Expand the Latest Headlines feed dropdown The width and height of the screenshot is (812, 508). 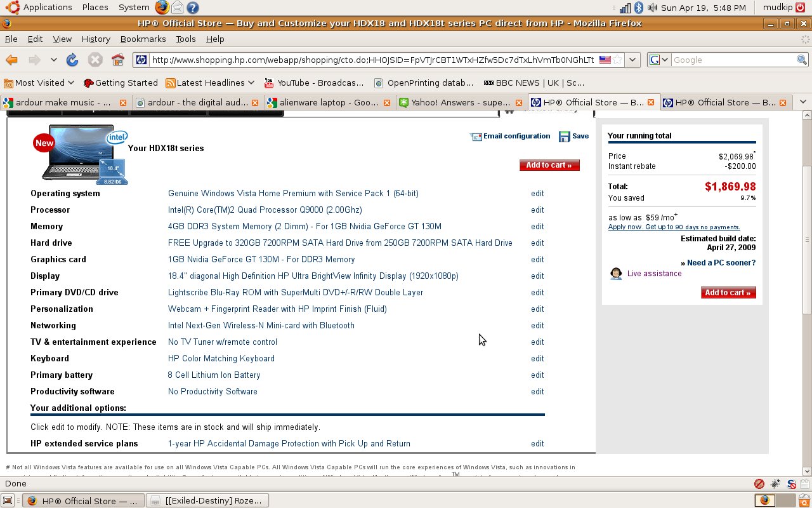210,83
